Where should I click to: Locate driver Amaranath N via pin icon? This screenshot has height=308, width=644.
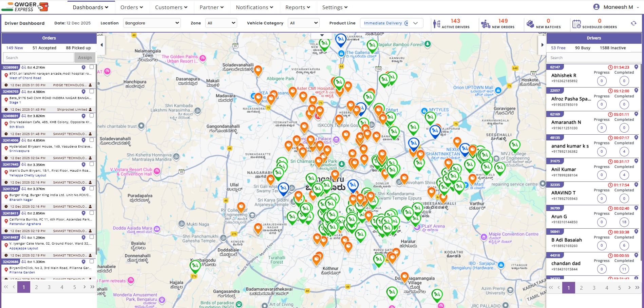click(x=636, y=114)
